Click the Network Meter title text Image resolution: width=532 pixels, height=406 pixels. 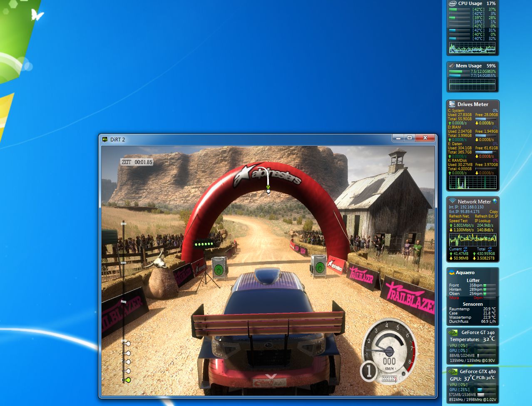pos(474,202)
